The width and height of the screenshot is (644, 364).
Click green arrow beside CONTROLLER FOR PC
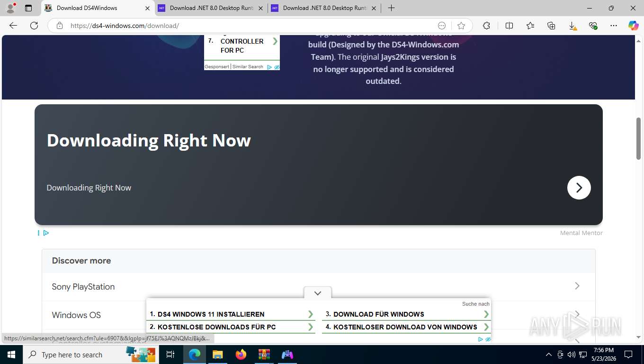pos(275,41)
